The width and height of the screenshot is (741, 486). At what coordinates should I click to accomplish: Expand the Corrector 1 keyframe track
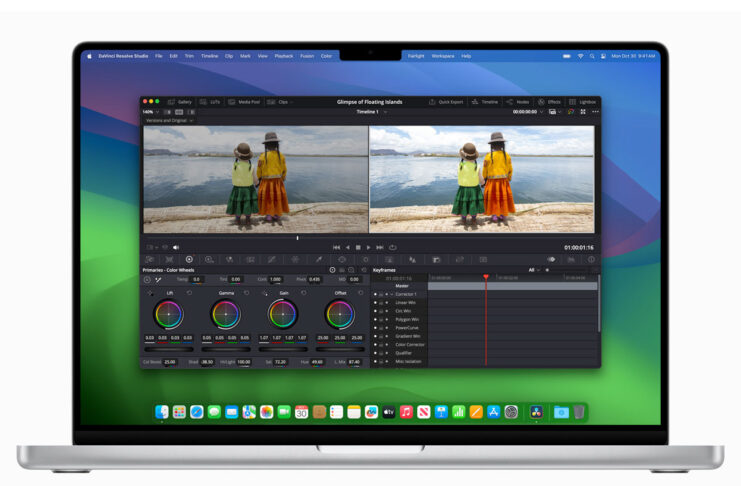(x=392, y=294)
